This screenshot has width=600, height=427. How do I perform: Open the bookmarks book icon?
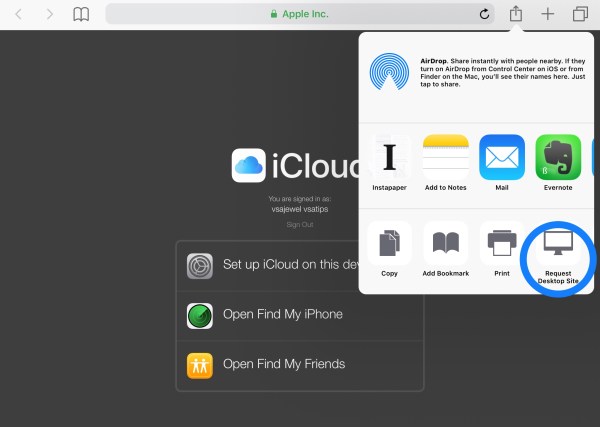click(x=81, y=14)
